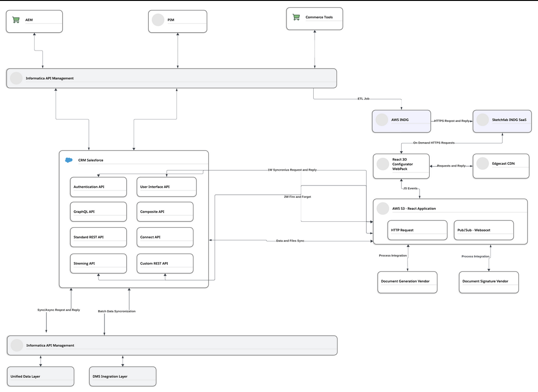This screenshot has width=538, height=392.
Task: Select the Custom REST API box
Action: (x=165, y=264)
